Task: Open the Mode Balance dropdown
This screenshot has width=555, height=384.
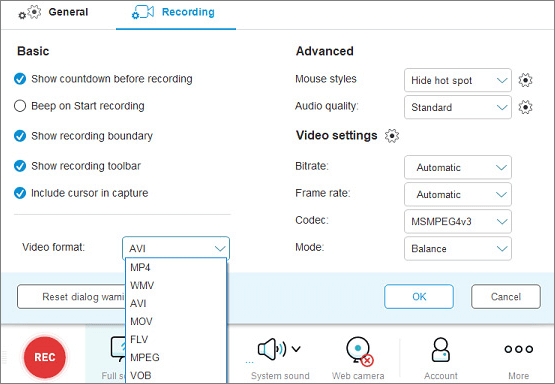Action: 458,248
